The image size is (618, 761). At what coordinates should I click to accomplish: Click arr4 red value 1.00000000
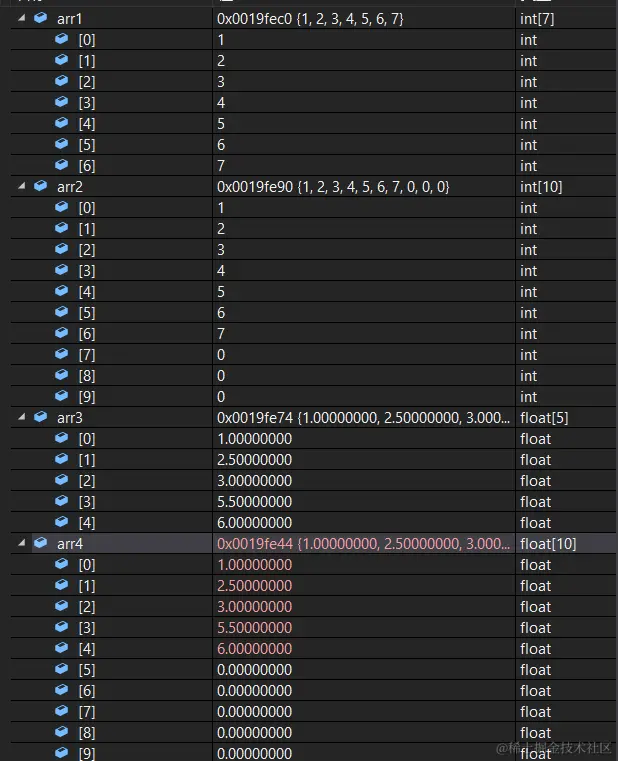[x=254, y=565]
